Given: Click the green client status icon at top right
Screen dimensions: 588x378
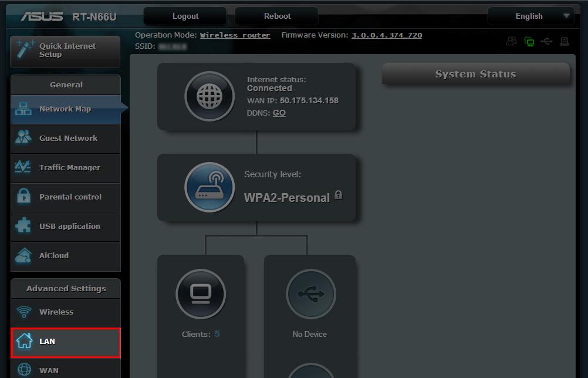Looking at the screenshot, I should tap(529, 41).
